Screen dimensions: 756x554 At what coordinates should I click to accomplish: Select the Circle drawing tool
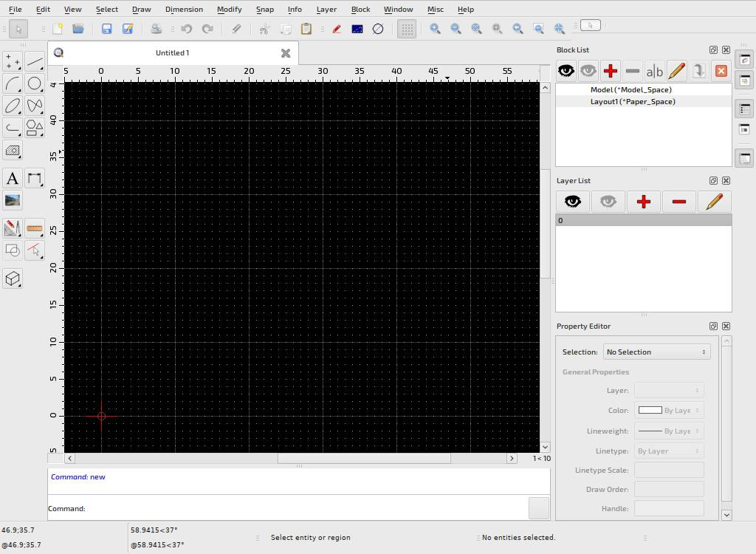pyautogui.click(x=35, y=83)
